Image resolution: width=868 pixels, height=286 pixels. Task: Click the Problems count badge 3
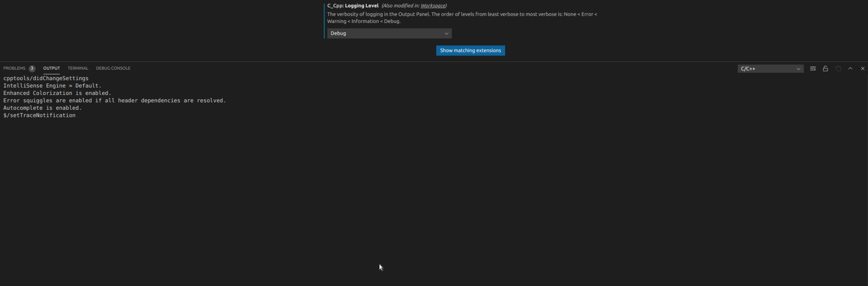(x=32, y=68)
